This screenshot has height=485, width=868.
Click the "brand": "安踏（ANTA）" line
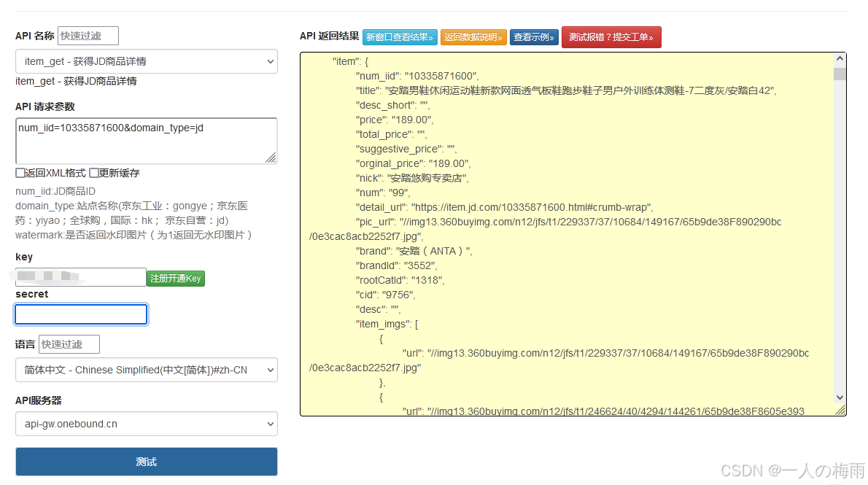coord(414,251)
